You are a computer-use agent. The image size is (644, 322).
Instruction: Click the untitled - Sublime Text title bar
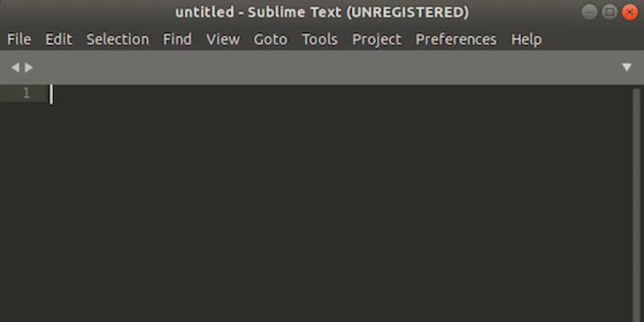point(322,12)
